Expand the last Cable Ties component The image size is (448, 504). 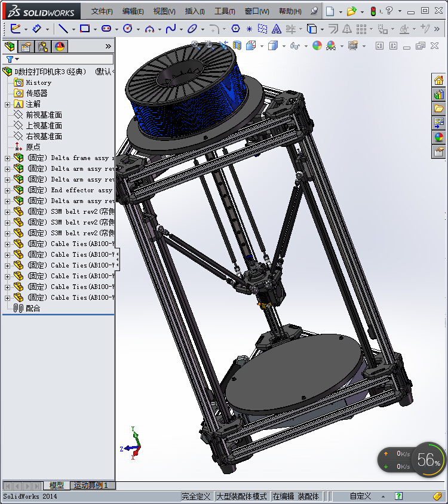click(7, 298)
